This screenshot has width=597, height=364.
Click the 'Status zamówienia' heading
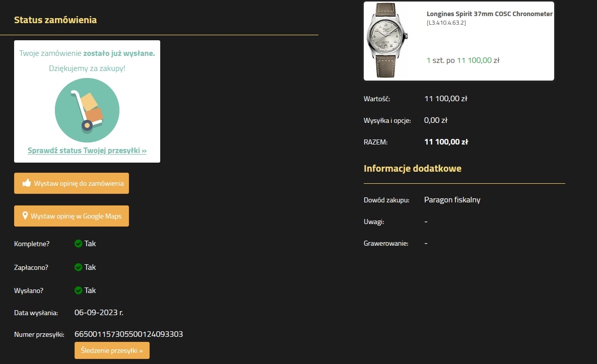coord(55,20)
